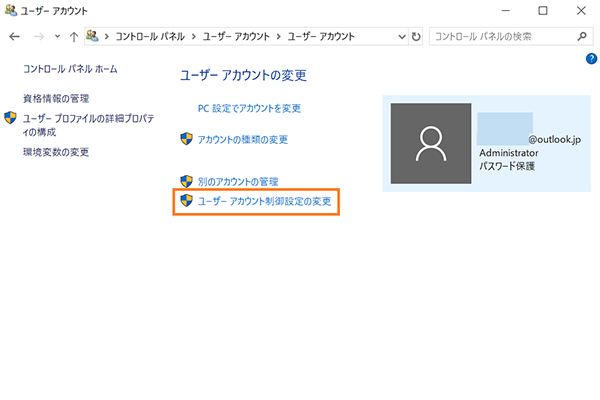The image size is (600, 400).
Task: Open ユーザー アカウント制御設定の変更 link
Action: click(264, 201)
